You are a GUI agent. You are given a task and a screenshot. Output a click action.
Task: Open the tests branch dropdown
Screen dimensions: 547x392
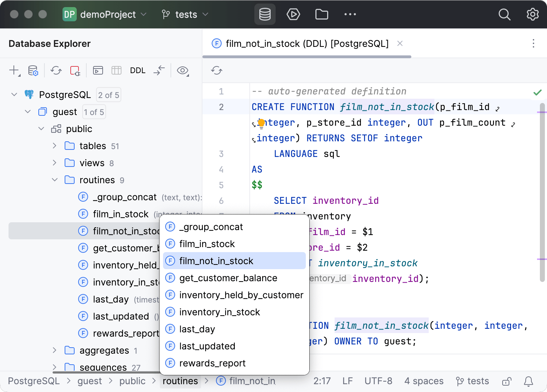(x=184, y=14)
